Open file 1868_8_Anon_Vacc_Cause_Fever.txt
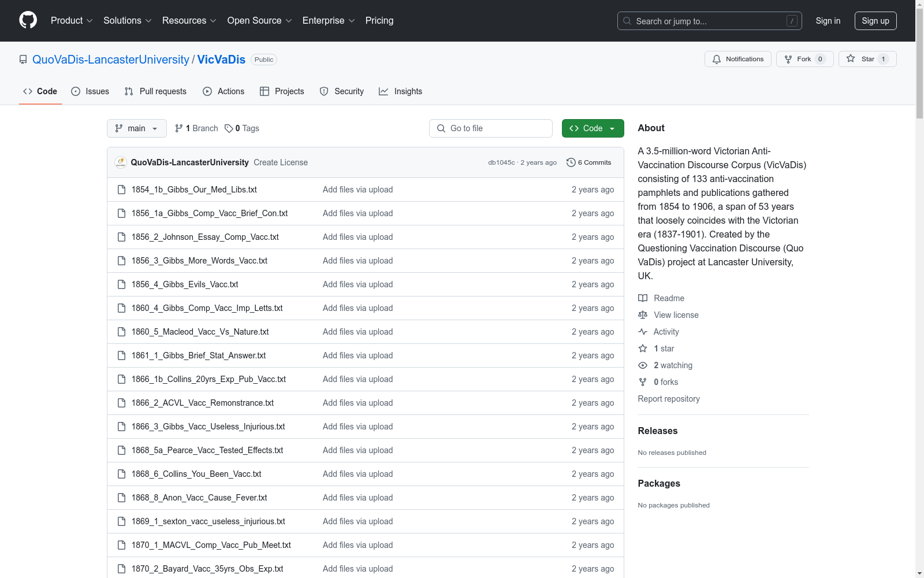The image size is (924, 578). click(199, 498)
